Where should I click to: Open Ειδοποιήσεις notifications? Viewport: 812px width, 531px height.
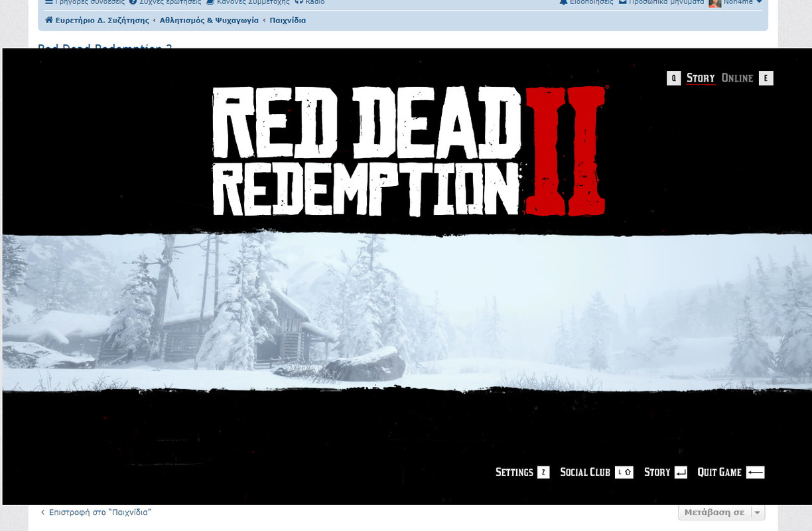point(586,3)
